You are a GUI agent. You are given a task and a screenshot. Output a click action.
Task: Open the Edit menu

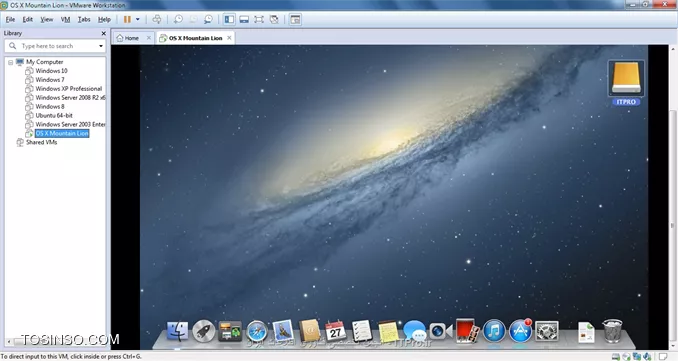tap(28, 19)
